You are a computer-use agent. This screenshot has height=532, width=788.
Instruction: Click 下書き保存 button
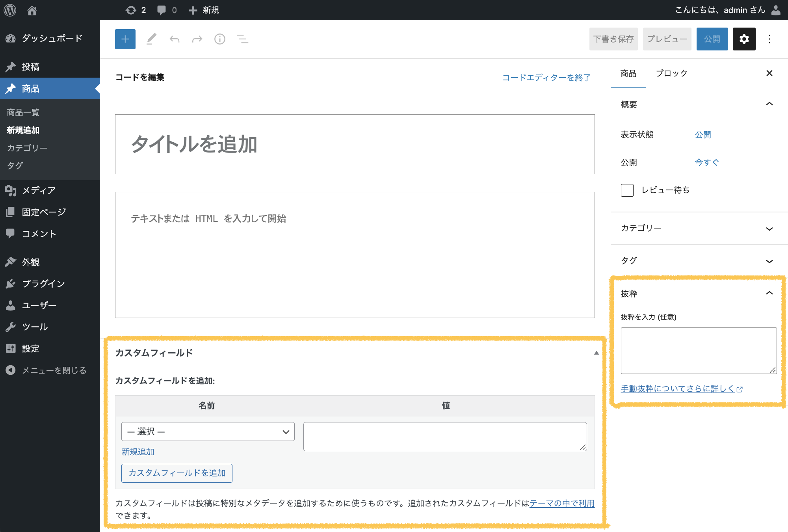(x=613, y=39)
